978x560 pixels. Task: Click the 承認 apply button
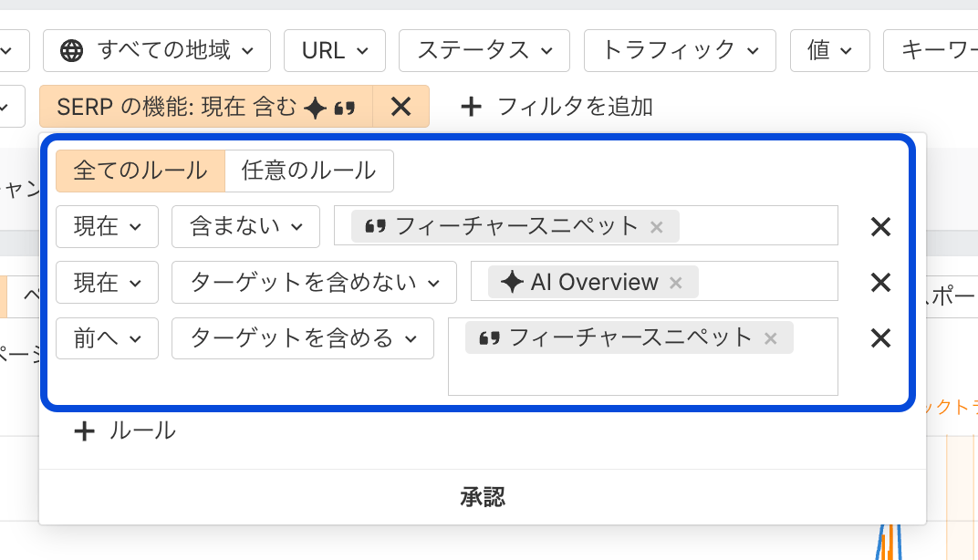(483, 497)
